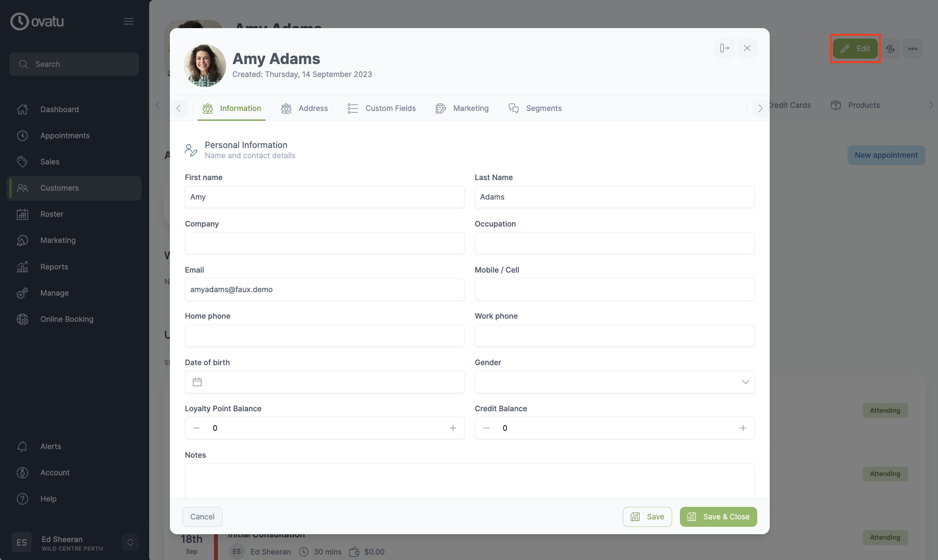Increment the Credit Balance with the plus stepper

pos(743,428)
